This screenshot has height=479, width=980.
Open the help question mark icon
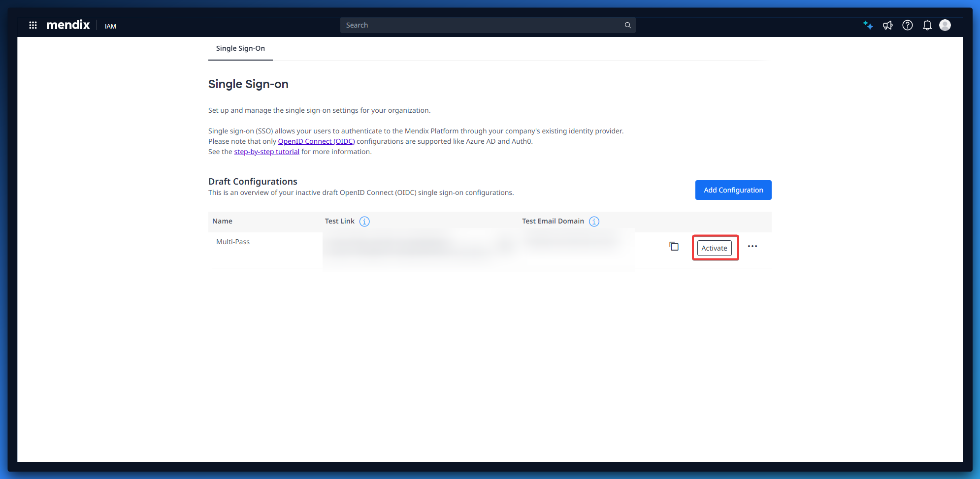pos(907,25)
